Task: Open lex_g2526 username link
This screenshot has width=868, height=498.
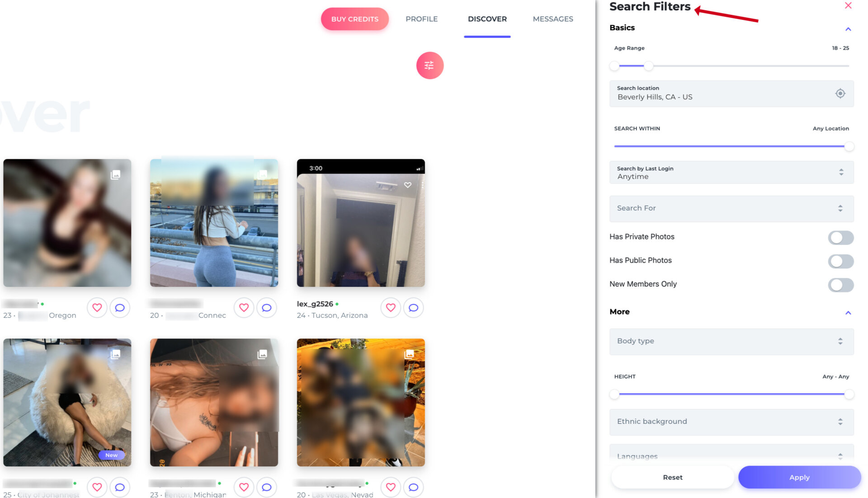Action: (x=315, y=304)
